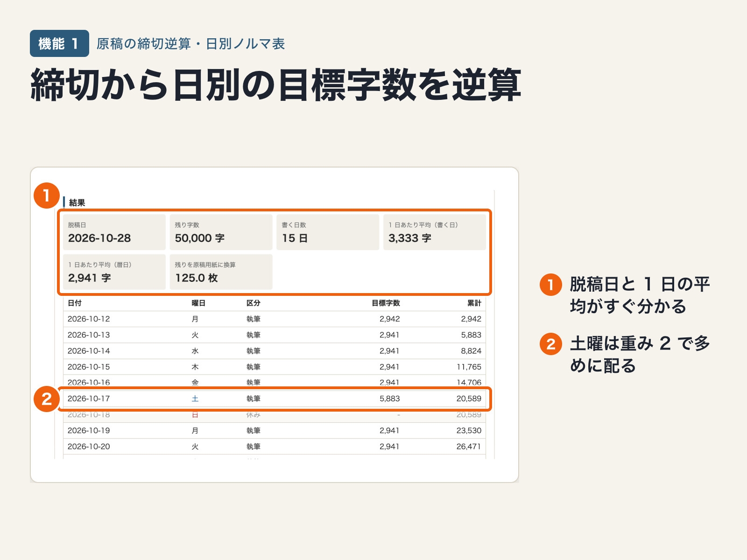Click the 結果 section heading

[77, 203]
